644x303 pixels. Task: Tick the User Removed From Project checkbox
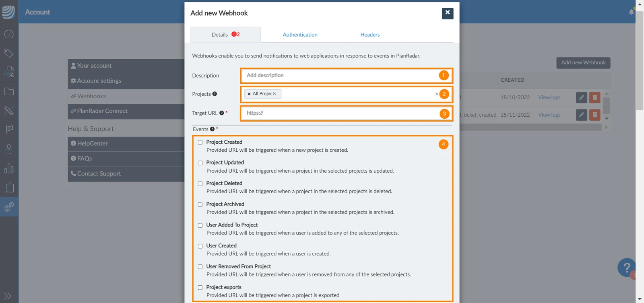pyautogui.click(x=200, y=267)
